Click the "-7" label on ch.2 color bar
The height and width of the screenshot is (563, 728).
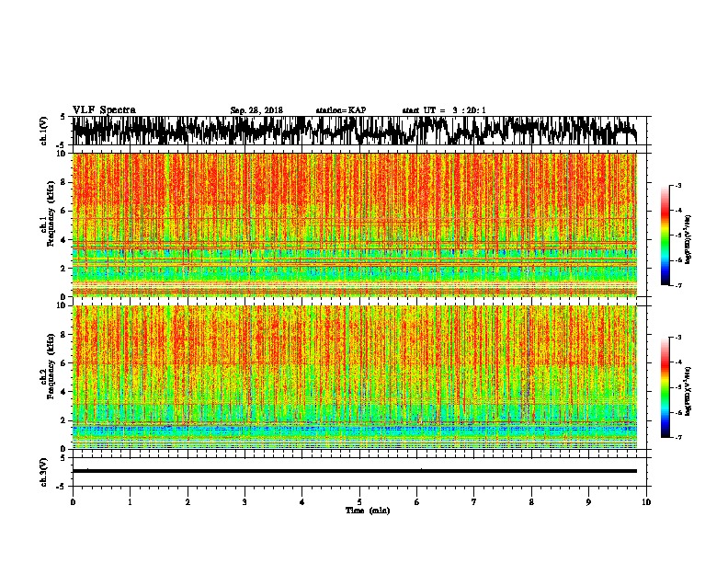678,437
